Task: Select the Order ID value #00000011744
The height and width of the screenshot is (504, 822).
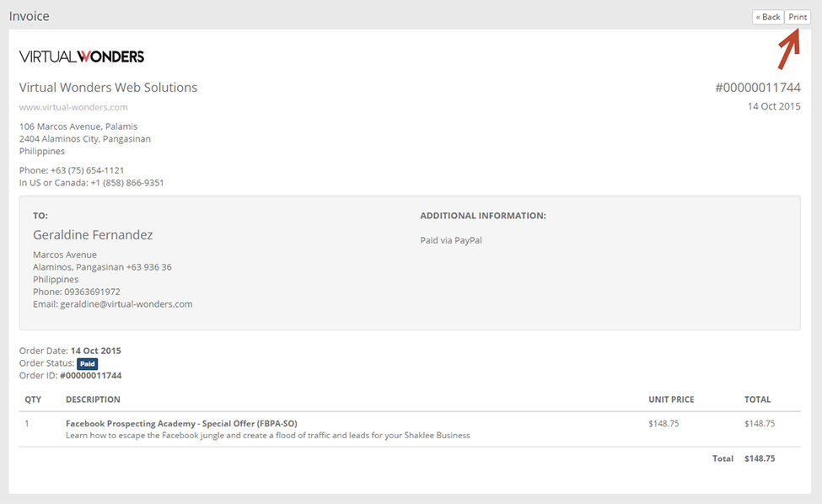Action: point(91,376)
